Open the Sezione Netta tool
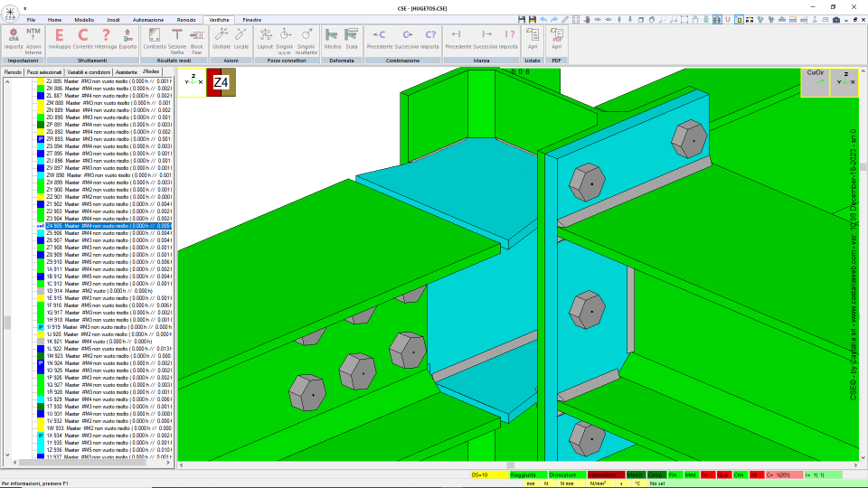 177,41
